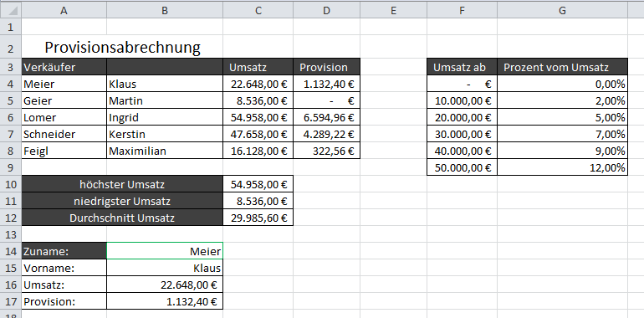Select the Feigl cell
Screen dimensions: 644x318
click(x=64, y=151)
